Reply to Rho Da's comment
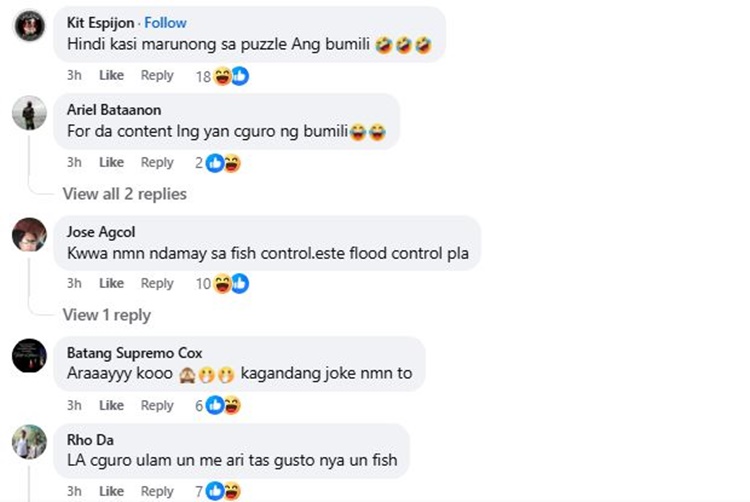 click(x=157, y=491)
